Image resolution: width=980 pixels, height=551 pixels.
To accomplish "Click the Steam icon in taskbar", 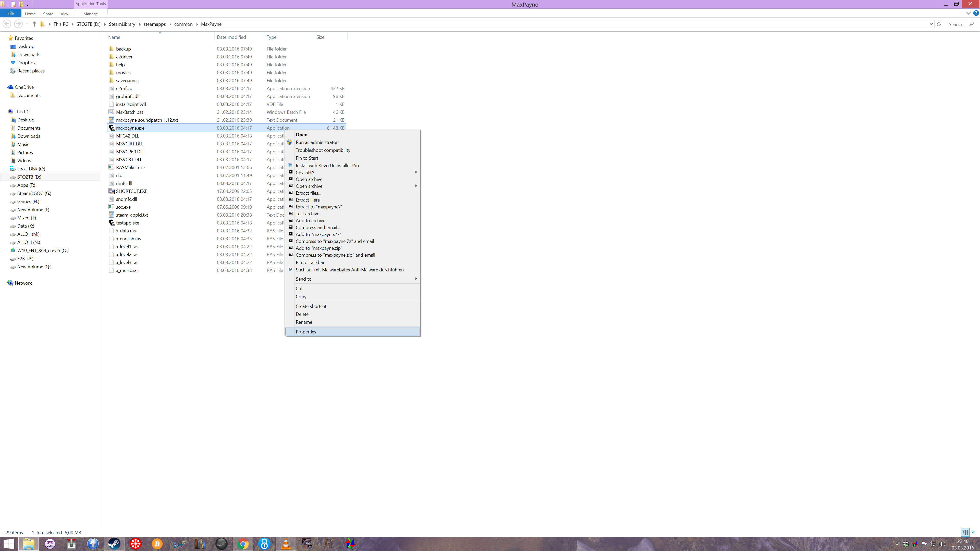I will click(x=114, y=544).
